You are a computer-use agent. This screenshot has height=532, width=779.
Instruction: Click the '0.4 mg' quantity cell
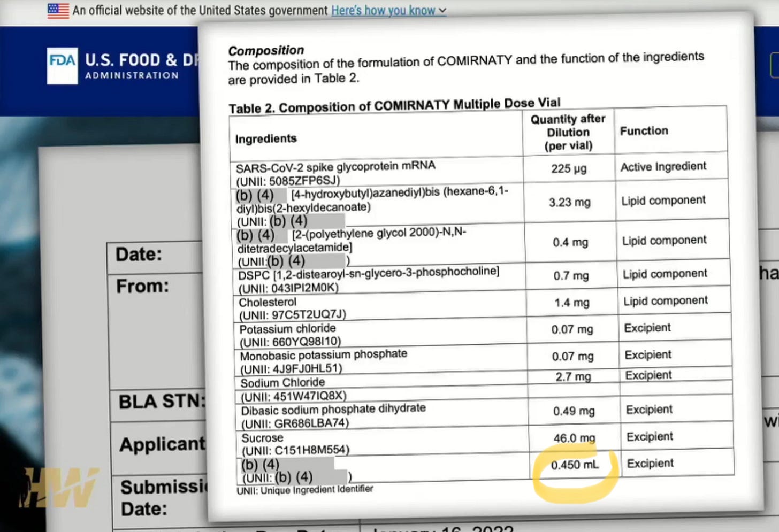point(570,242)
